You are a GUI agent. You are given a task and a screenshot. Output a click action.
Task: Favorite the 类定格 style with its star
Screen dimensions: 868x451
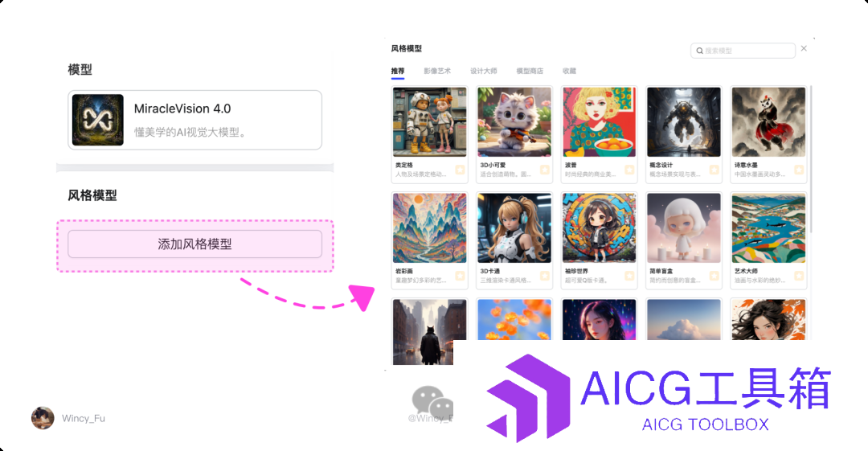pos(460,170)
